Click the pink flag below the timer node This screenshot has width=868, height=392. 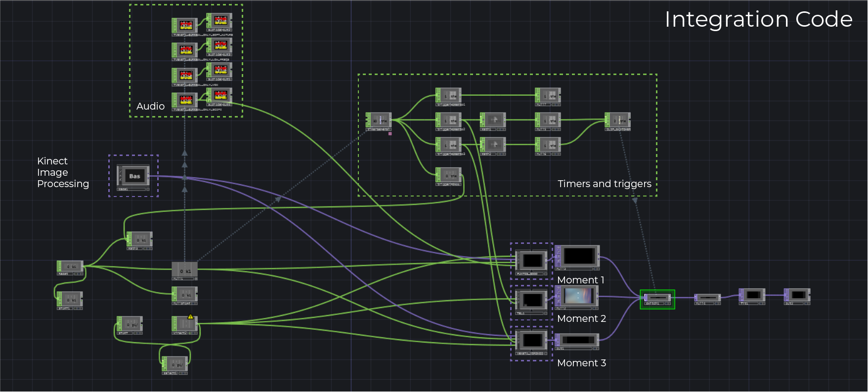(390, 133)
